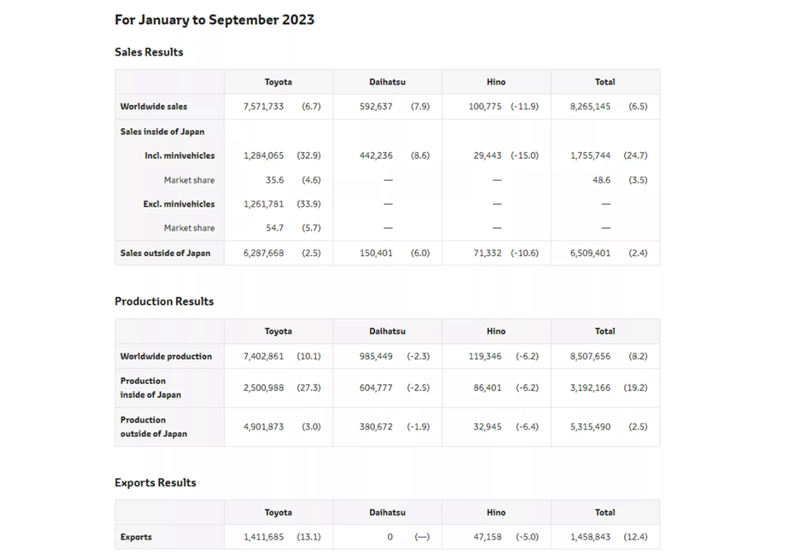Select the 'Worldwide sales' row label
The height and width of the screenshot is (553, 800).
154,107
